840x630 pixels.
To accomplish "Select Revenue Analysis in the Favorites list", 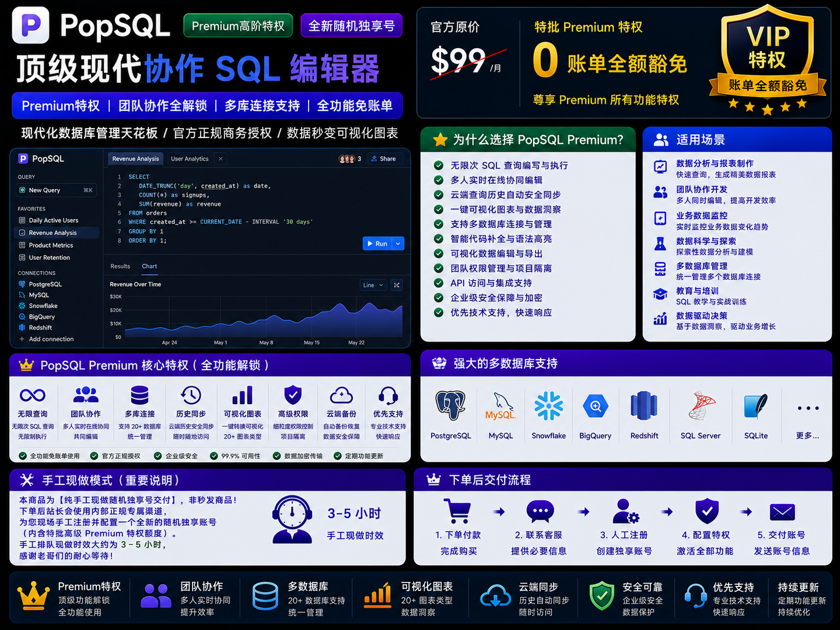I will [x=56, y=233].
